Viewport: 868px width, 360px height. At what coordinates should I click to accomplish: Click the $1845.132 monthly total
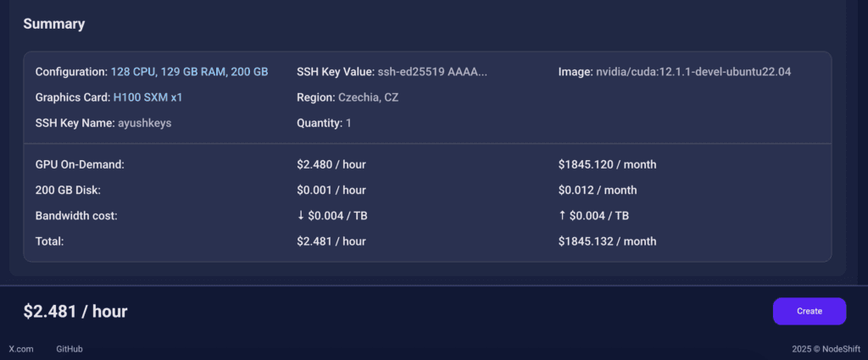point(607,241)
